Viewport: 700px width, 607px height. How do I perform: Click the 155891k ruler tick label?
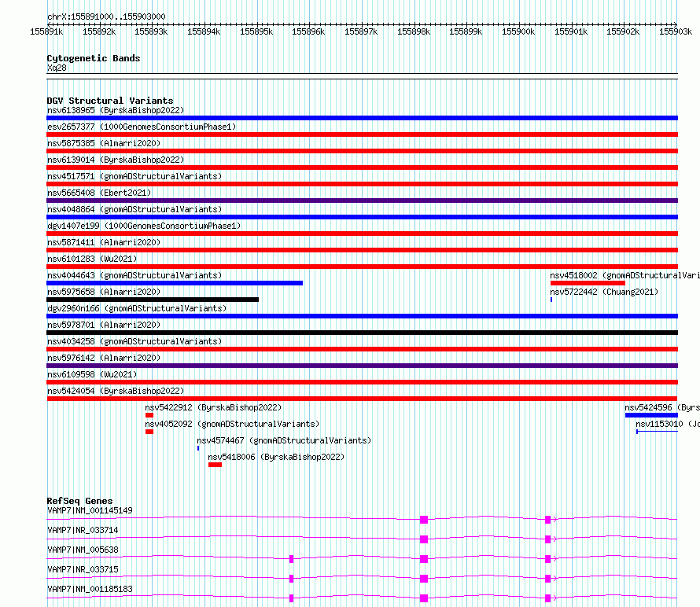click(x=46, y=31)
